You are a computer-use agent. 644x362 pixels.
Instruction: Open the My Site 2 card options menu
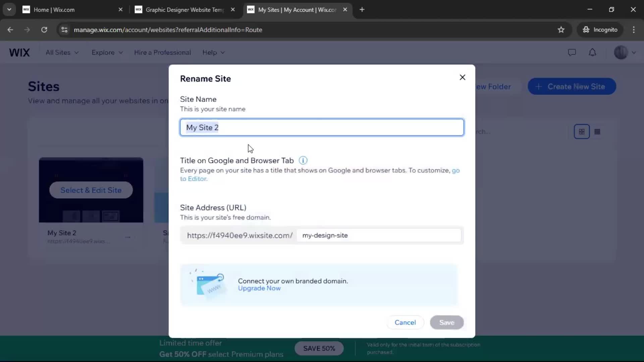click(x=128, y=237)
